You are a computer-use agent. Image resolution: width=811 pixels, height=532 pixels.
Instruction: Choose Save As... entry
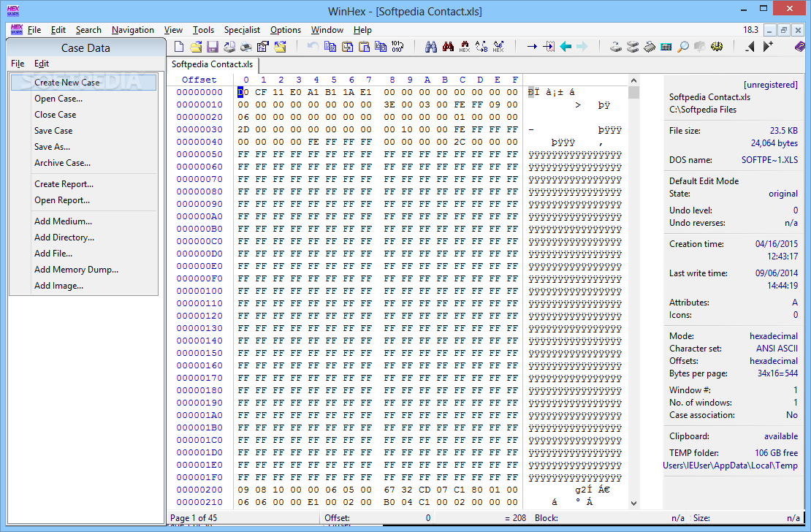[x=84, y=146]
